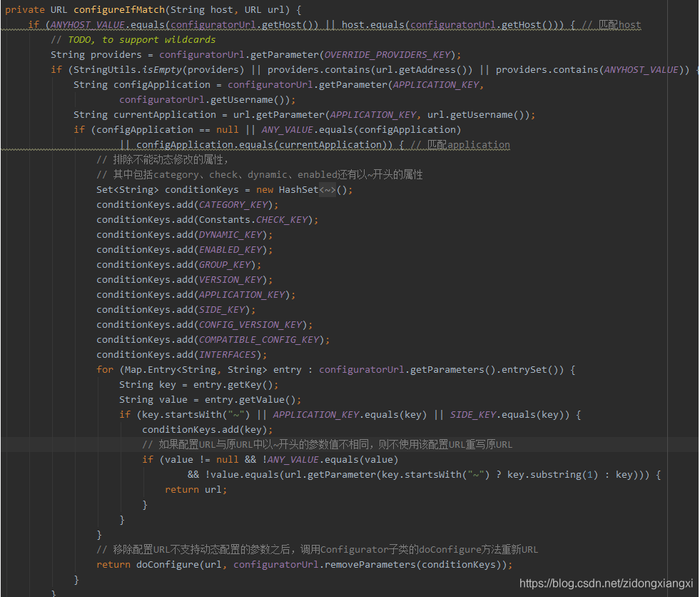Click the '// 排除不能动态修改的属性' comment
This screenshot has height=597, width=700.
coord(163,159)
